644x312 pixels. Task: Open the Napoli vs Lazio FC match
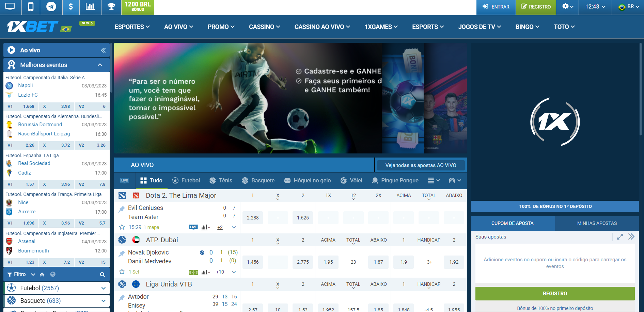pyautogui.click(x=57, y=90)
